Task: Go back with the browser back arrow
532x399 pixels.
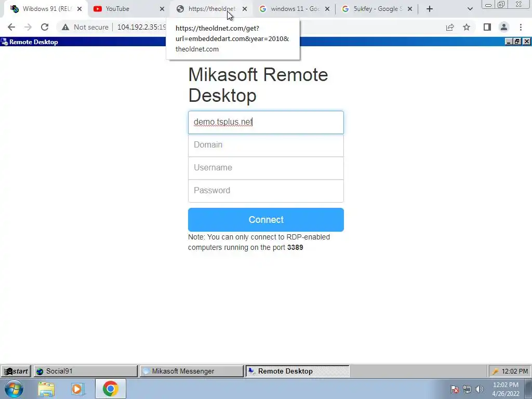Action: coord(11,27)
